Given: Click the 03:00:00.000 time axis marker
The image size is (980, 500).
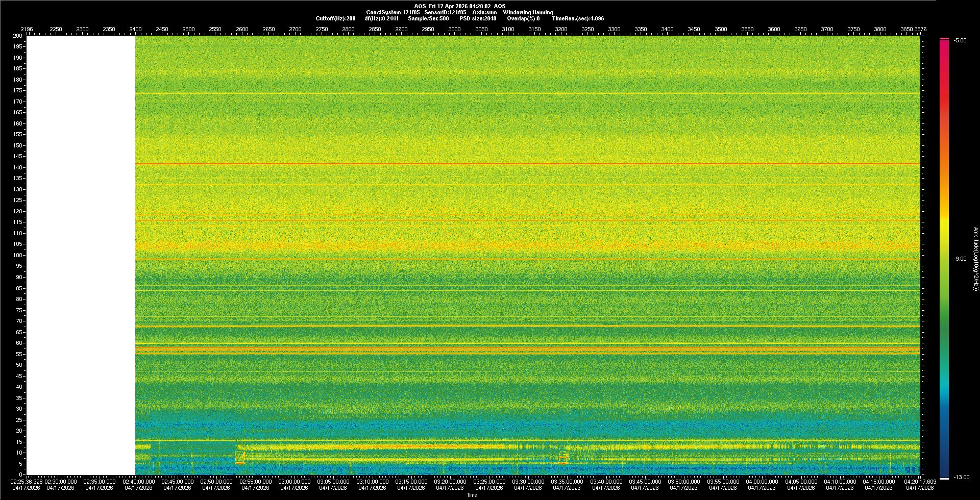Looking at the screenshot, I should click(294, 481).
